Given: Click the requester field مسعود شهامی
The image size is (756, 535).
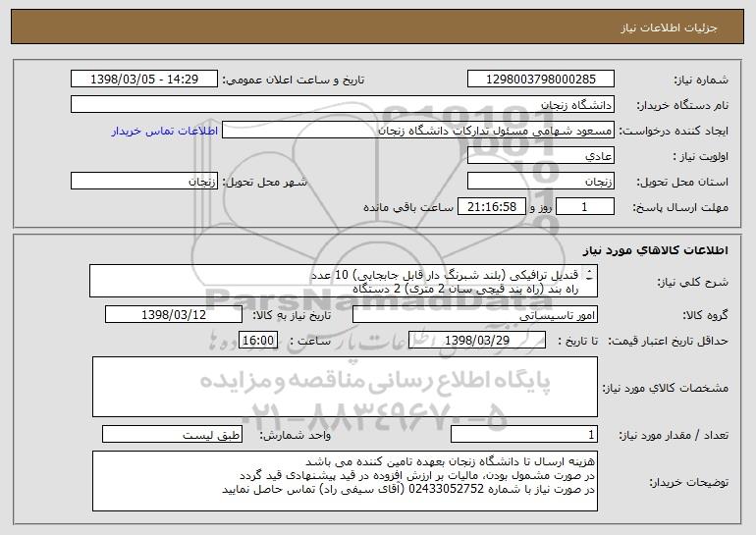Looking at the screenshot, I should coord(418,131).
